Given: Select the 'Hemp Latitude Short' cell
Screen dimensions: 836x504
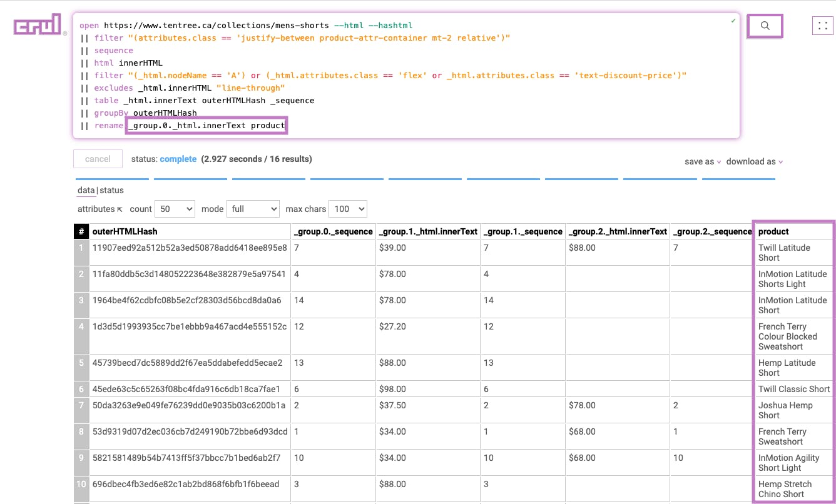Looking at the screenshot, I should coord(794,368).
